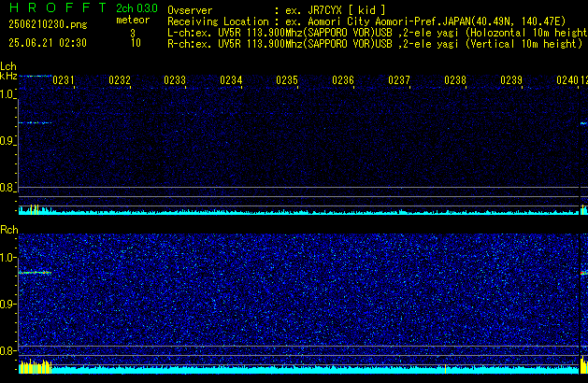This screenshot has height=383, width=588.
Task: Click the yellow Lch power bars before 0231
Action: (x=35, y=209)
